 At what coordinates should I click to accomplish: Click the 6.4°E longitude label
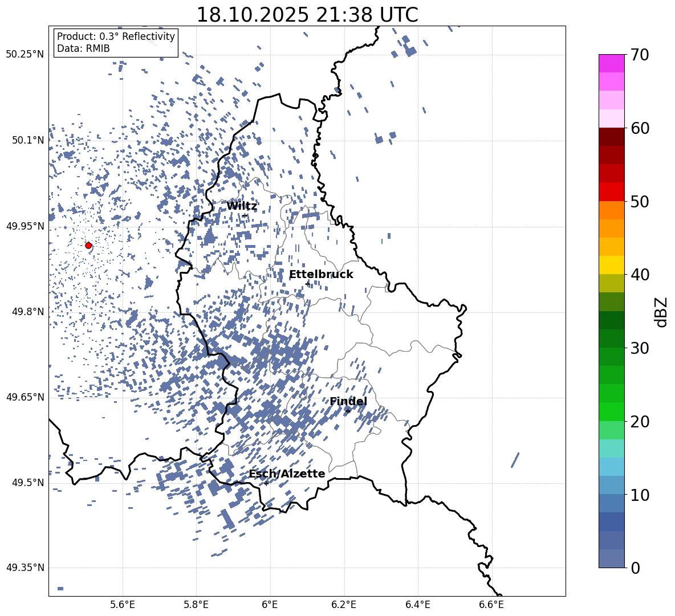[x=417, y=605]
